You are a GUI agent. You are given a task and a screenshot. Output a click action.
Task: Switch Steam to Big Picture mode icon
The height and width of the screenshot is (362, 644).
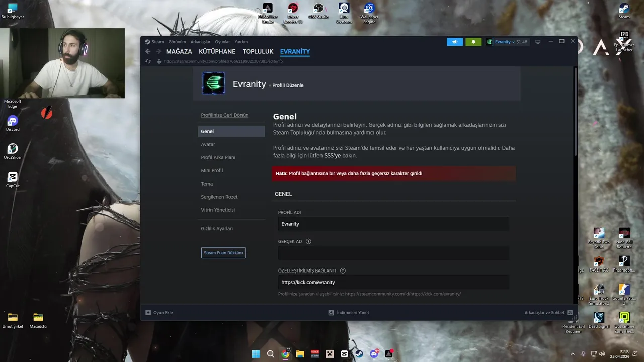pos(538,42)
